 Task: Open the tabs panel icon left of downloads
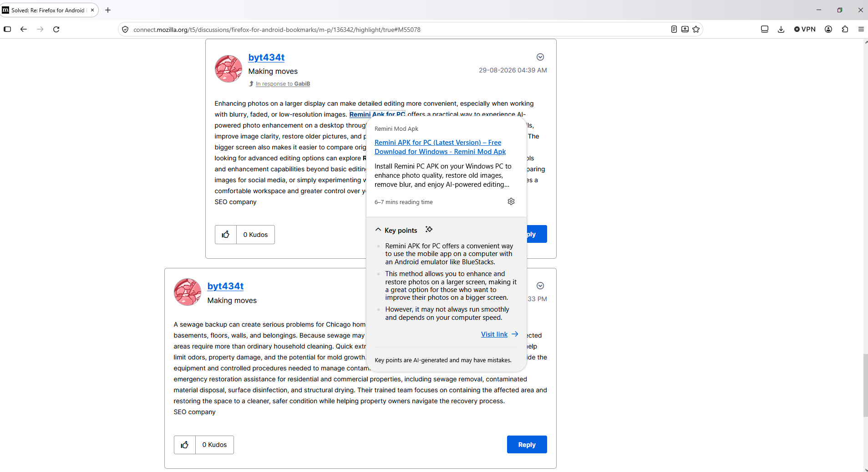coord(765,29)
